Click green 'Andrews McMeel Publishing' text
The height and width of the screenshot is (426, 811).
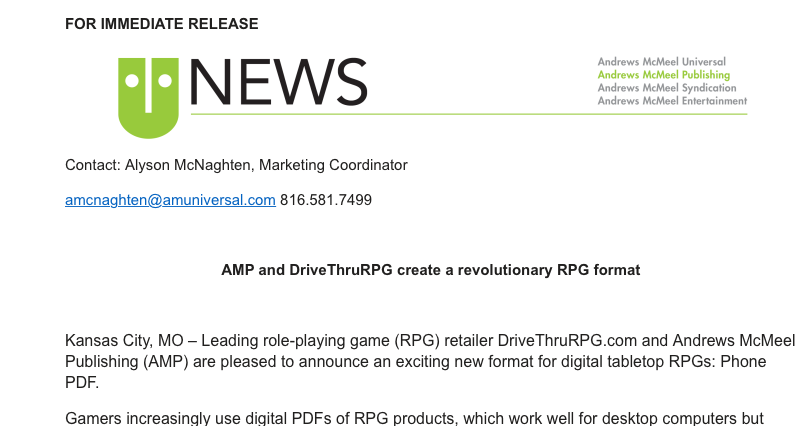click(664, 75)
